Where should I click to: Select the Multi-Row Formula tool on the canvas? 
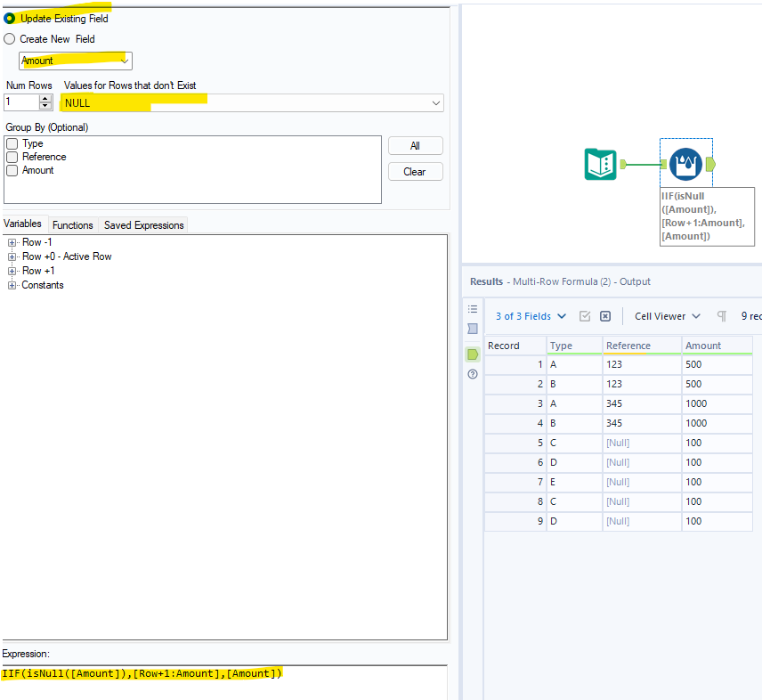coord(685,163)
